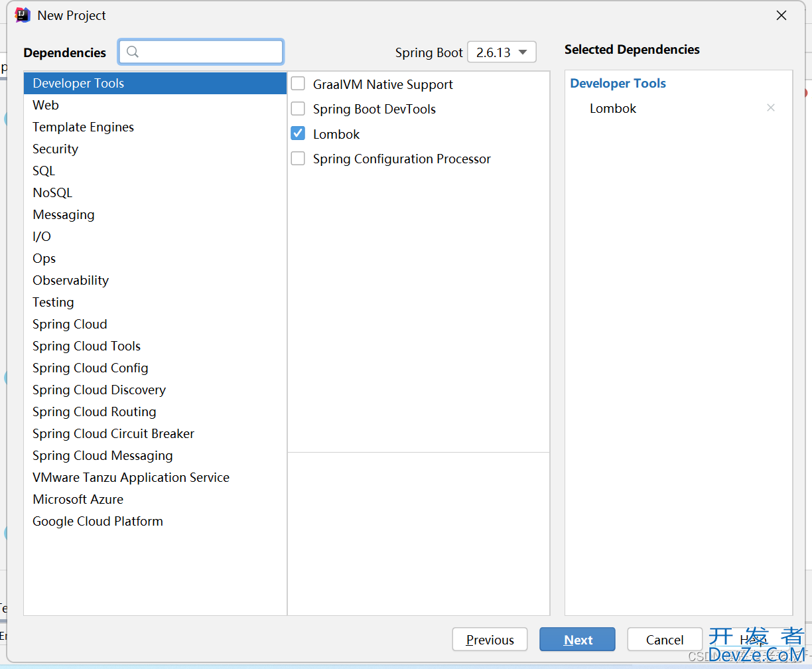Viewport: 812px width, 669px height.
Task: Select the SQL category
Action: coord(155,171)
